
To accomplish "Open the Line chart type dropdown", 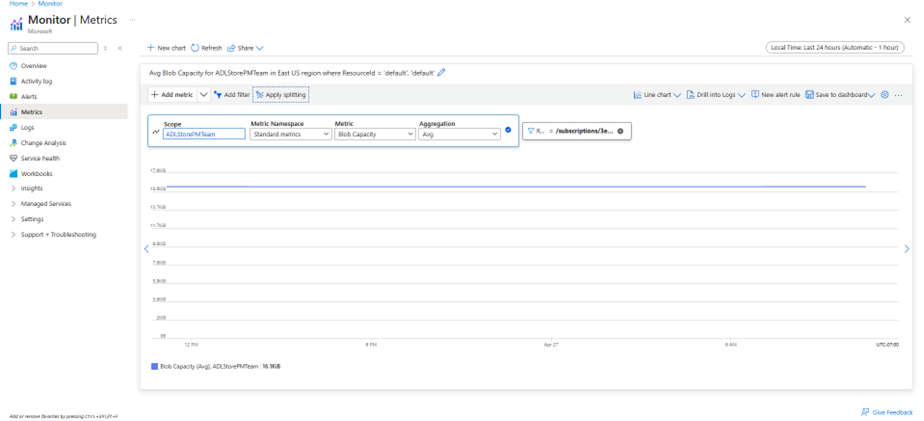I will 657,94.
